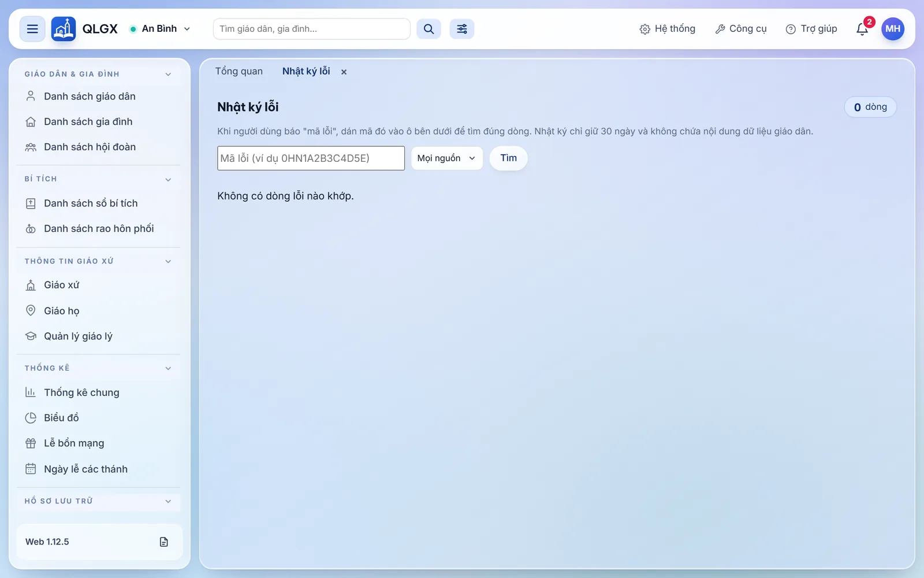Switch to the Tổng quan tab
Viewport: 924px width, 578px height.
pyautogui.click(x=239, y=71)
